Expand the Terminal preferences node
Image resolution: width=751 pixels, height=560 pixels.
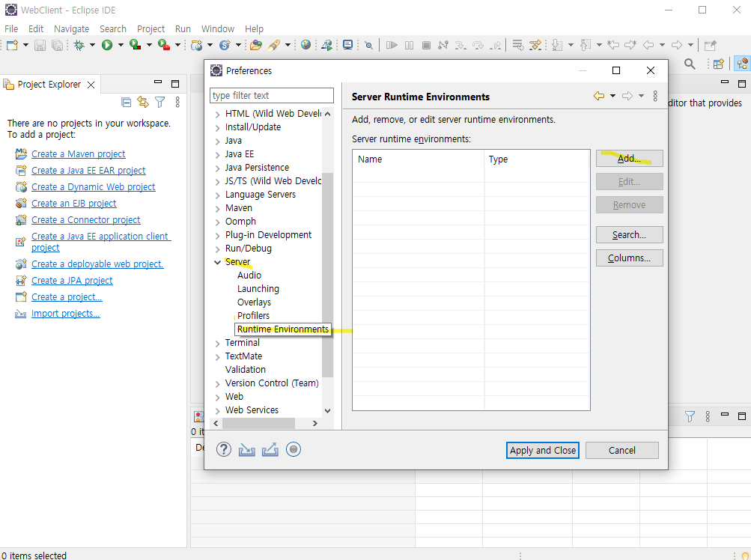pyautogui.click(x=217, y=343)
